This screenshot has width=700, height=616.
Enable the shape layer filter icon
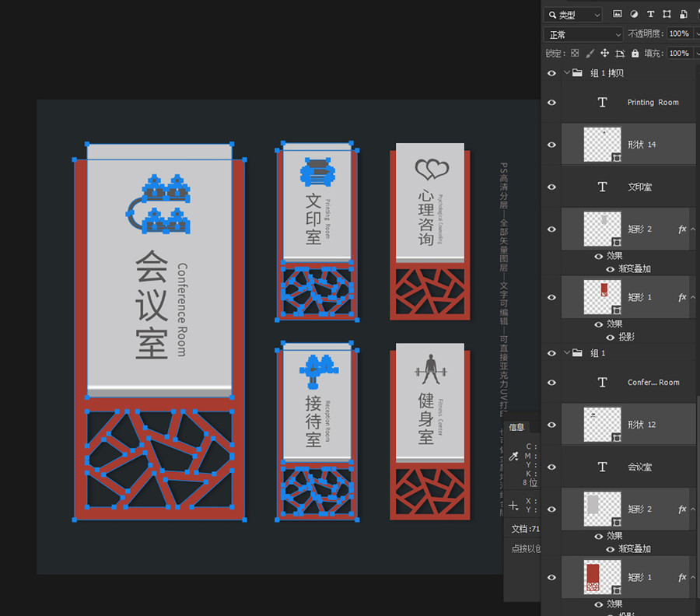click(x=667, y=14)
